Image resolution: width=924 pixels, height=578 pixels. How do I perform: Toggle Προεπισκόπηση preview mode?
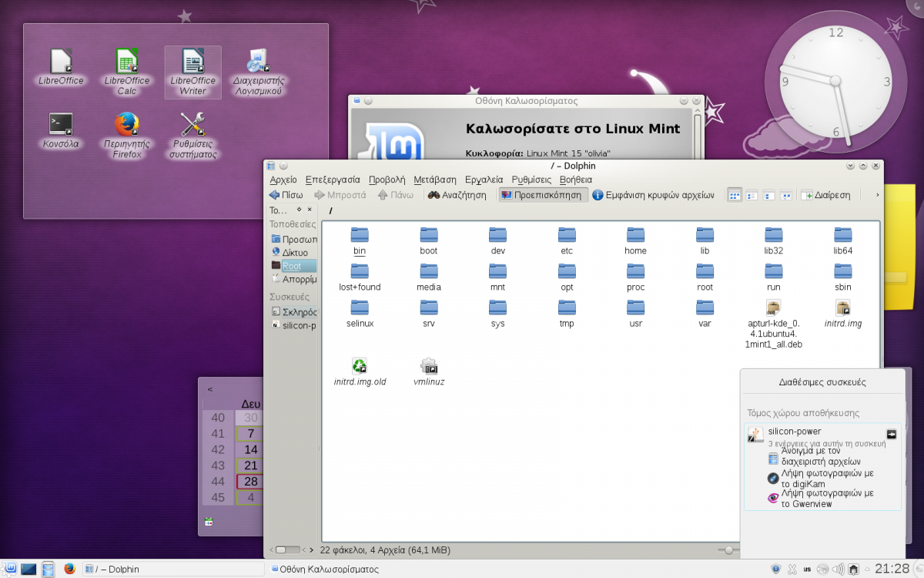(x=543, y=195)
